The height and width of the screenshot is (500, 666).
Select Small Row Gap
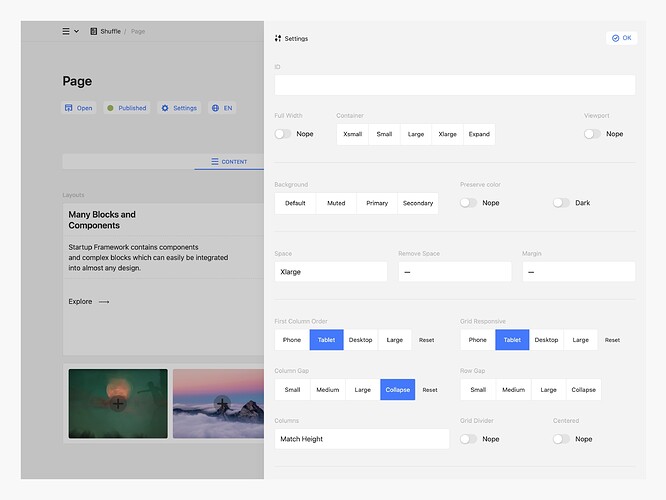pos(478,390)
